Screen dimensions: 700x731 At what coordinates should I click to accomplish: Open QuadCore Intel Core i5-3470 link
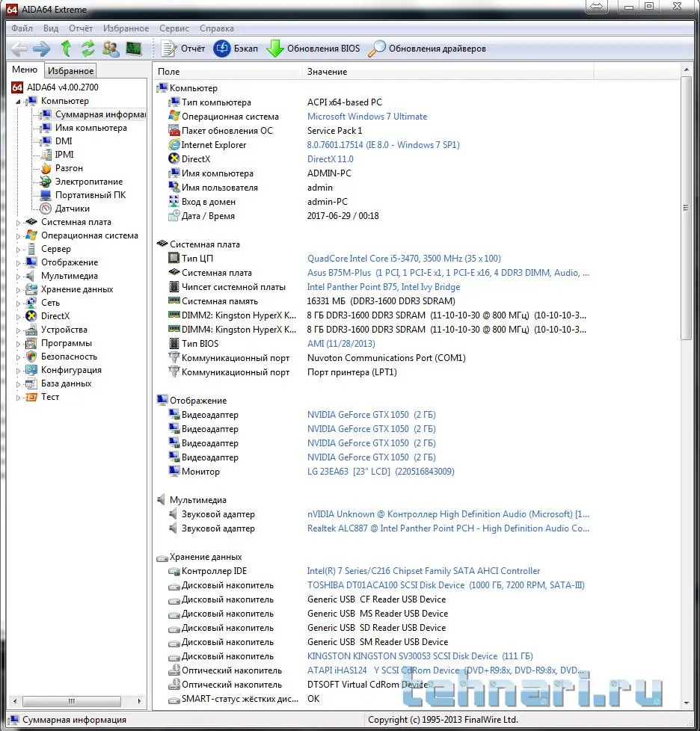pyautogui.click(x=404, y=259)
